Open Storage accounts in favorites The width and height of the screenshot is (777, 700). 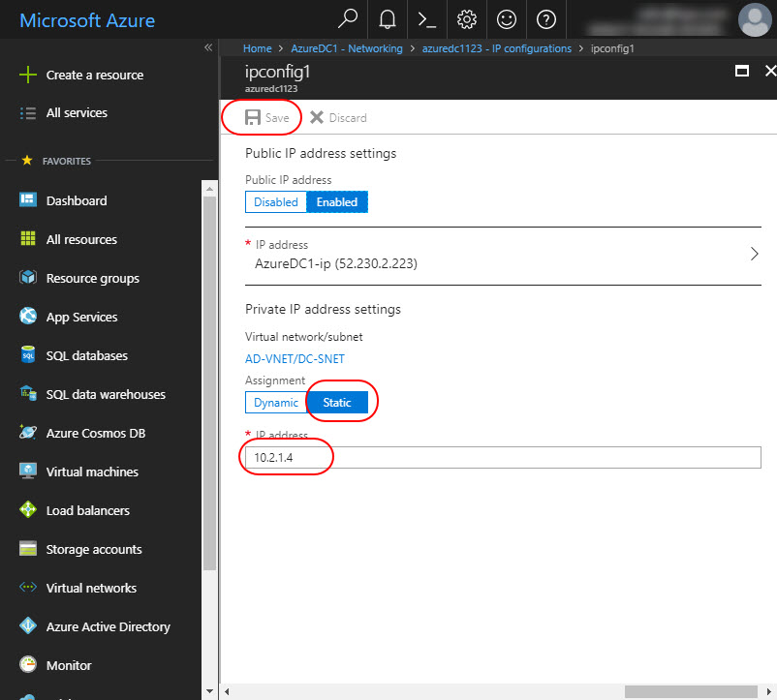[94, 549]
